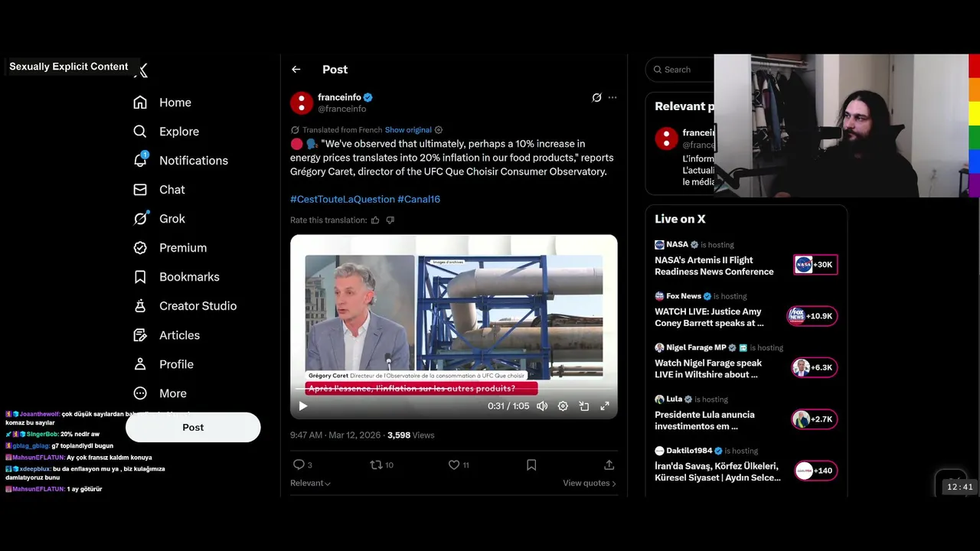This screenshot has width=980, height=551.
Task: Rate translation thumbs down
Action: coord(390,220)
